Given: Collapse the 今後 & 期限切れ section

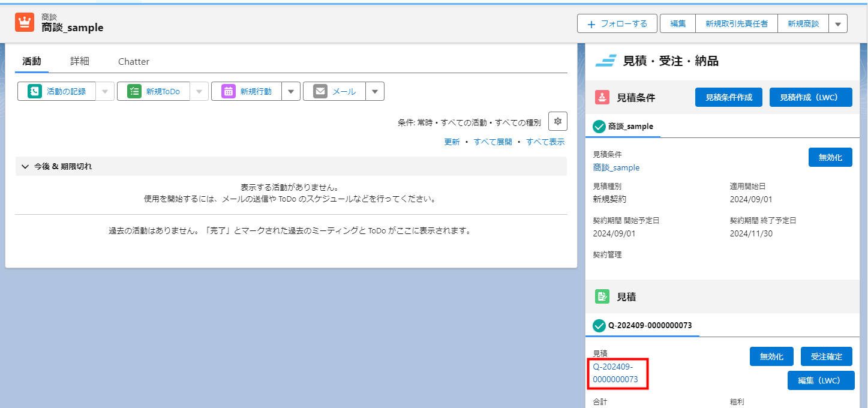Looking at the screenshot, I should [25, 166].
